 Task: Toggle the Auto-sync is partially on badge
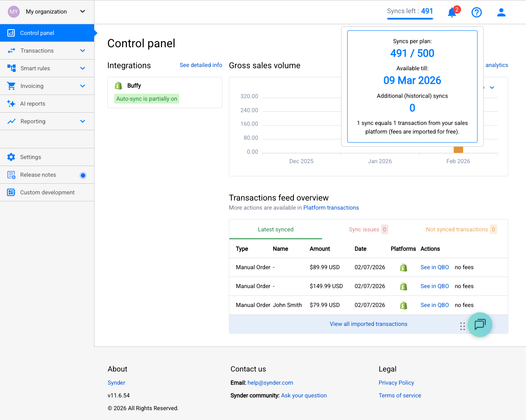point(146,99)
